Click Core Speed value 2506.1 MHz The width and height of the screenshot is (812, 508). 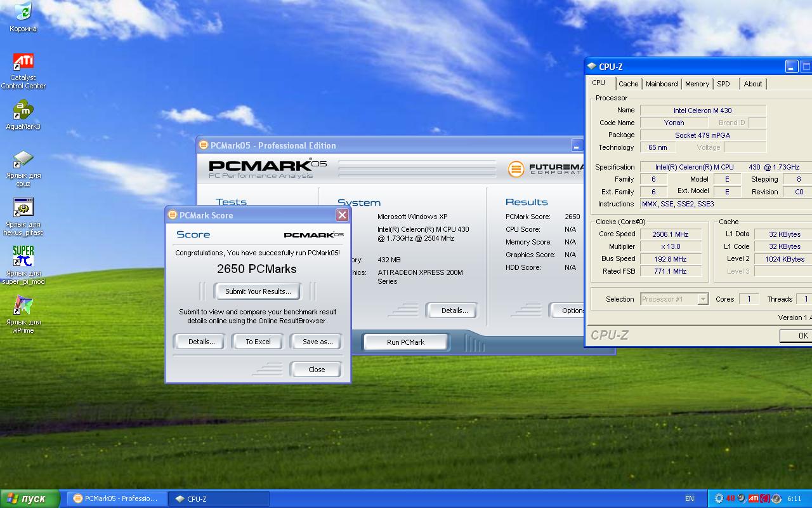point(671,234)
